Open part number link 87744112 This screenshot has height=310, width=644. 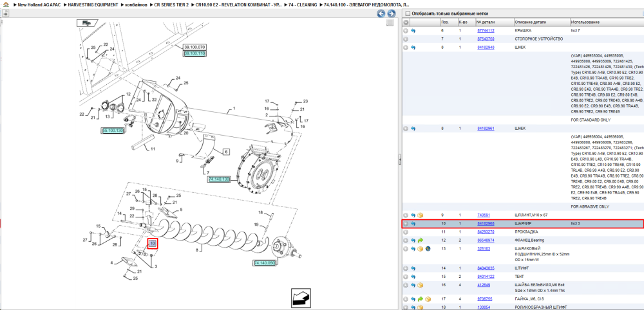point(486,31)
